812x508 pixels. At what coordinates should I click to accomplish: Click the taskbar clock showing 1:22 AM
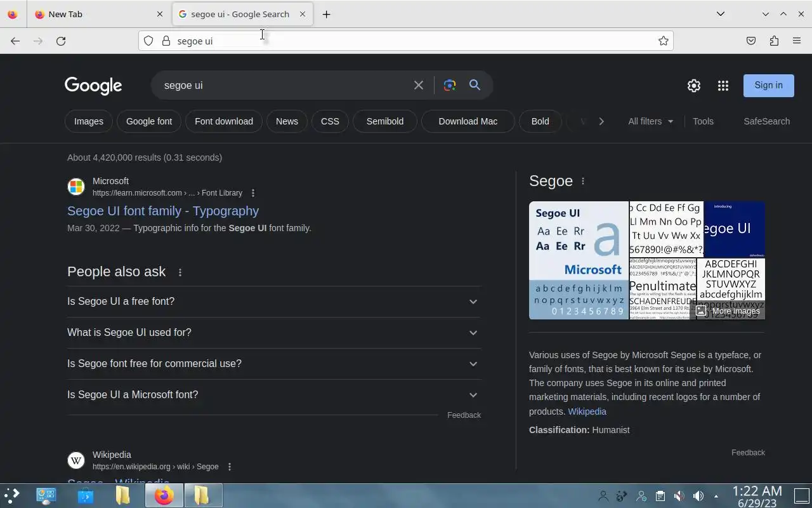(x=757, y=496)
